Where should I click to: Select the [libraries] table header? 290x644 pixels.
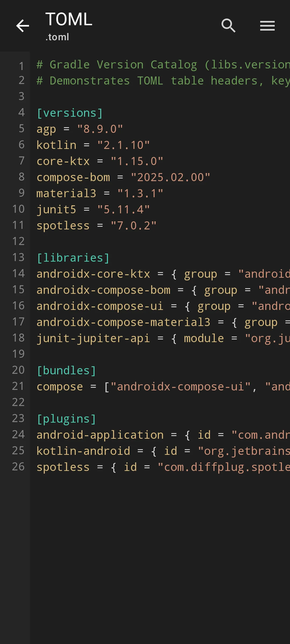(73, 258)
